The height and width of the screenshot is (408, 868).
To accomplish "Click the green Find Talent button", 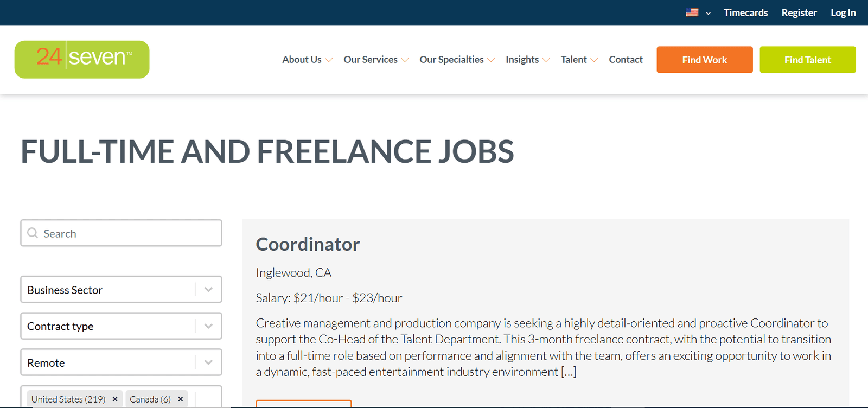I will (x=808, y=60).
